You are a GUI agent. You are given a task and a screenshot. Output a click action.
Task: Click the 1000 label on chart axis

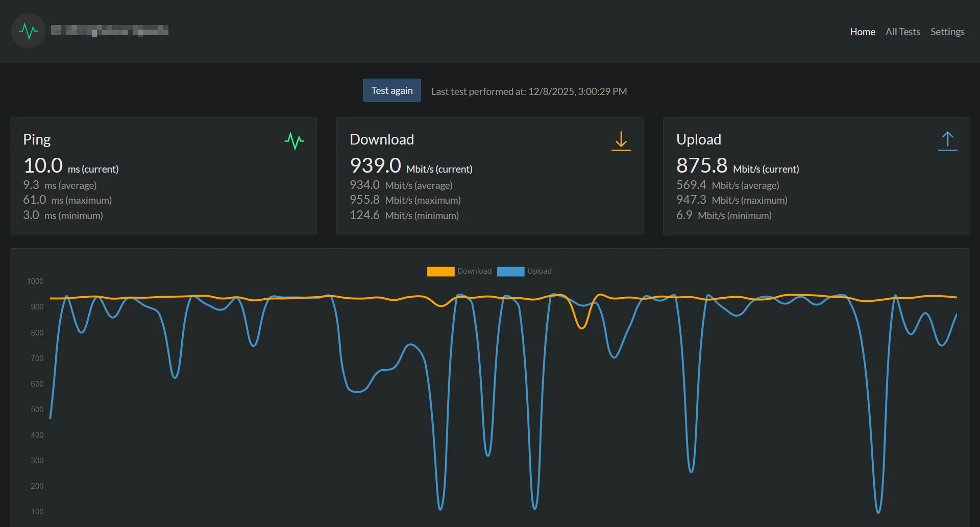[35, 281]
